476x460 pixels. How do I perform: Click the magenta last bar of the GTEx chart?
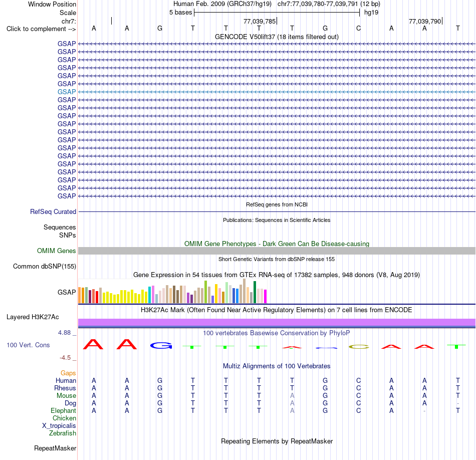(x=266, y=296)
